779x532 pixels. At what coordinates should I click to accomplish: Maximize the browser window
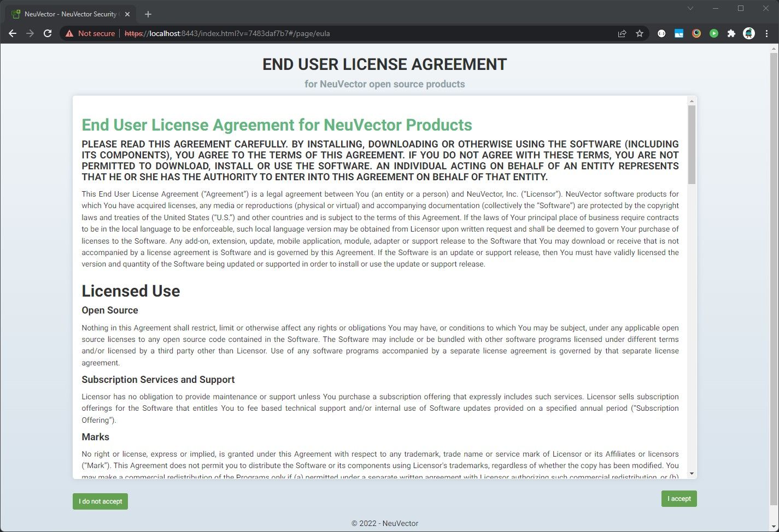click(741, 8)
